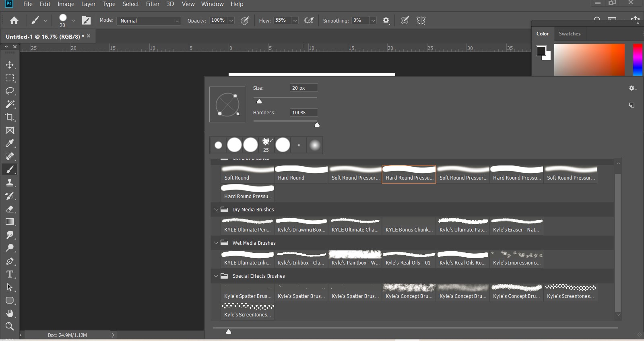The height and width of the screenshot is (341, 644).
Task: Collapse the Dry Media Brushes folder
Action: (x=216, y=210)
